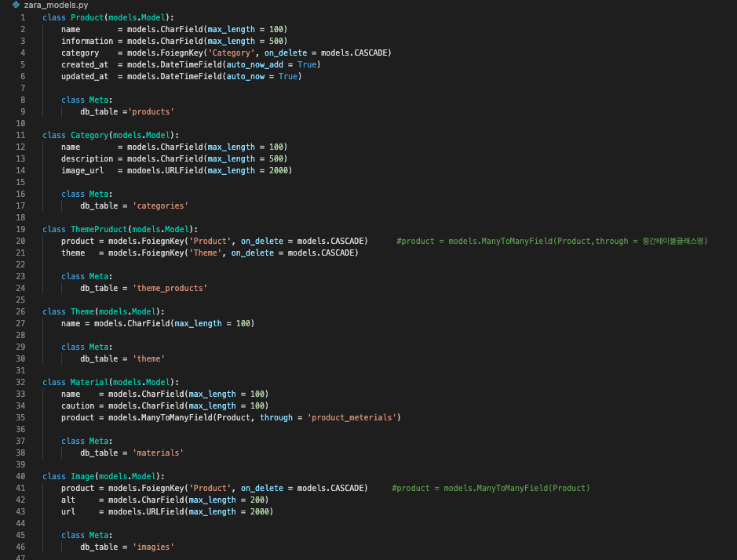Screen dimensions: 737x560
Task: Click line number 1 in gutter
Action: pos(23,17)
